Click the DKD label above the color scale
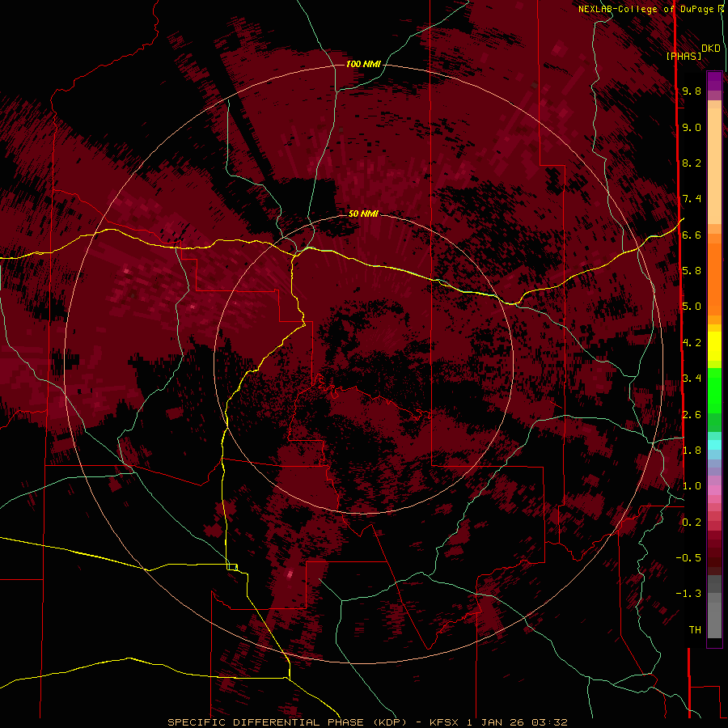The image size is (728, 728). click(711, 49)
